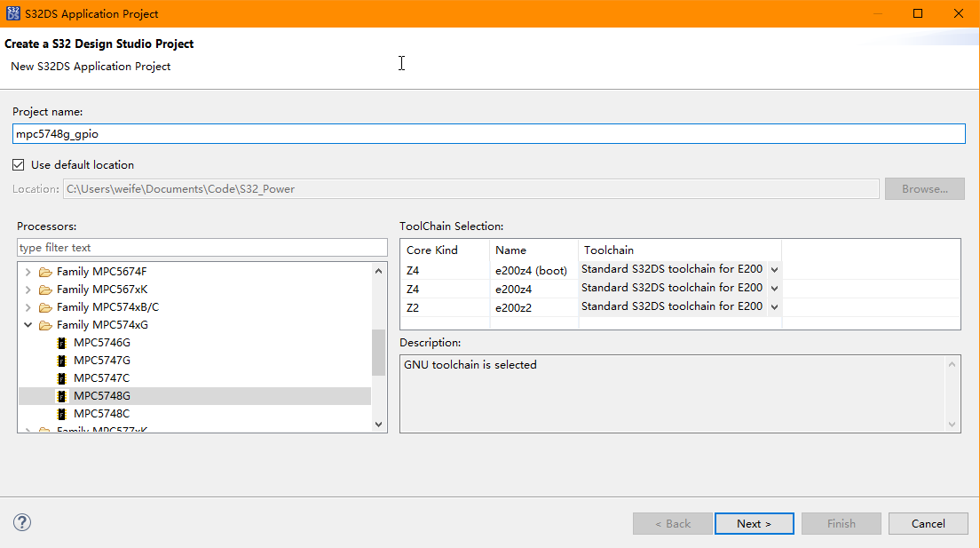980x548 pixels.
Task: Collapse the Family MPC574xG tree node
Action: pos(29,324)
